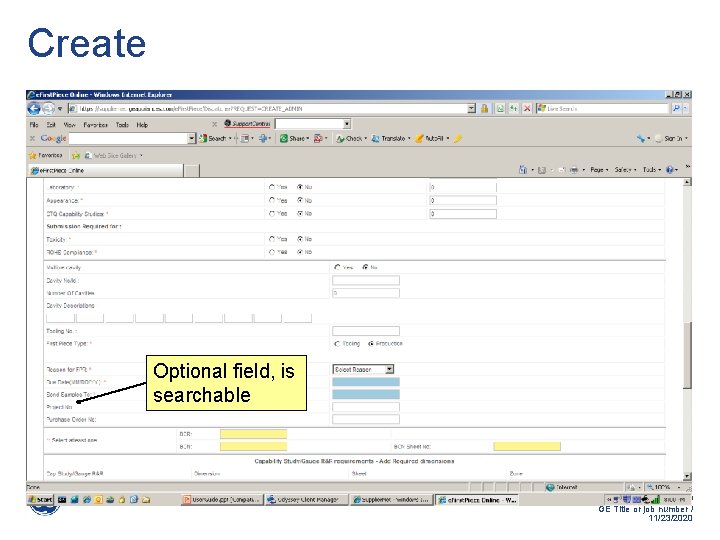Open the View menu
The height and width of the screenshot is (540, 720).
pyautogui.click(x=69, y=124)
